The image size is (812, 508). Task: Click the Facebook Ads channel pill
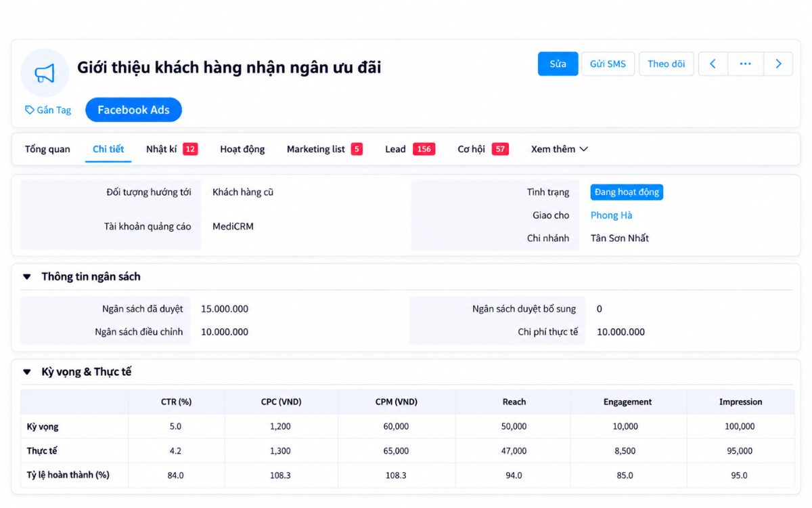pos(133,110)
